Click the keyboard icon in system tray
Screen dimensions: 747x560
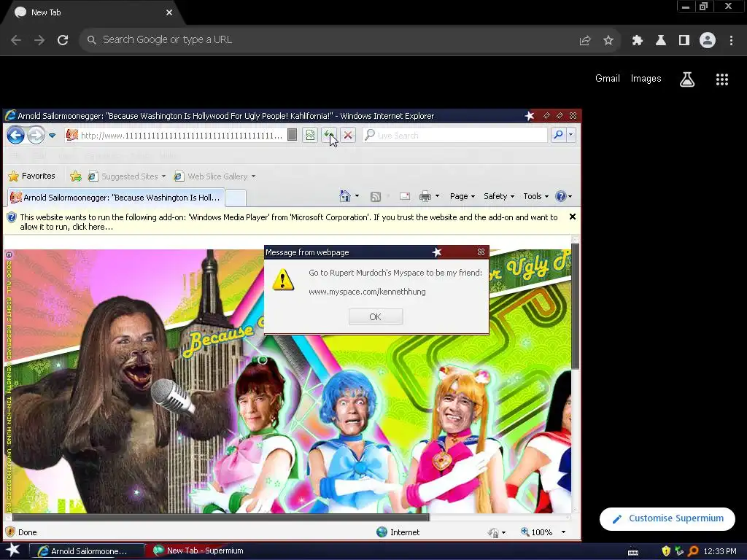(x=633, y=552)
